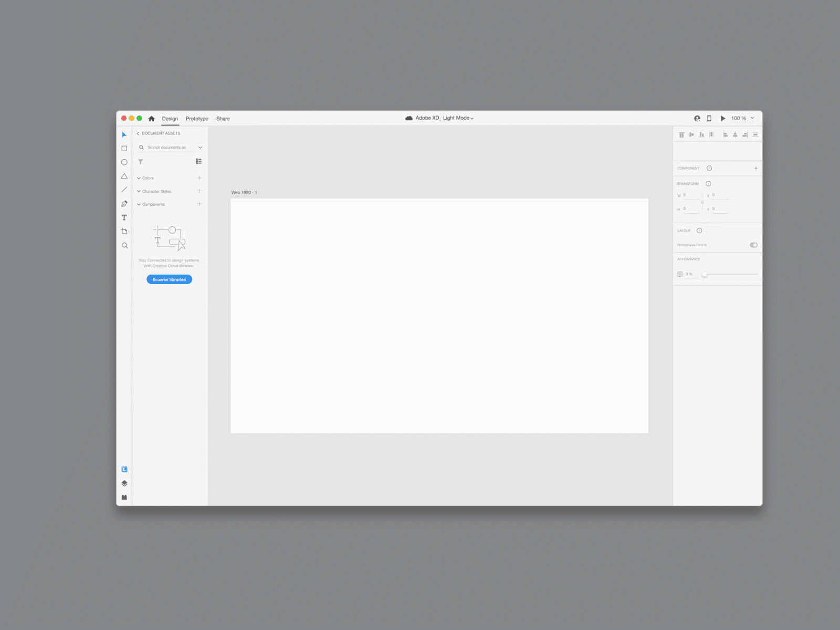Image resolution: width=840 pixels, height=630 pixels.
Task: Click the W width field
Action: pyautogui.click(x=691, y=195)
